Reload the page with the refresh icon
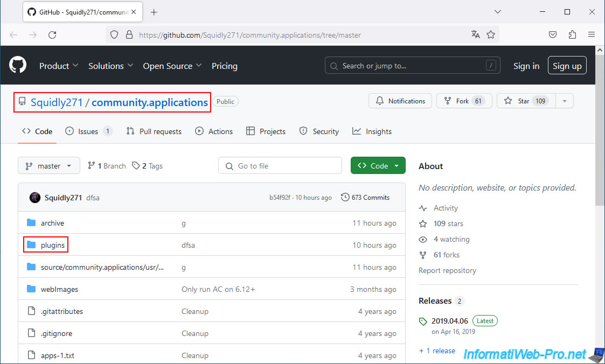 point(52,34)
